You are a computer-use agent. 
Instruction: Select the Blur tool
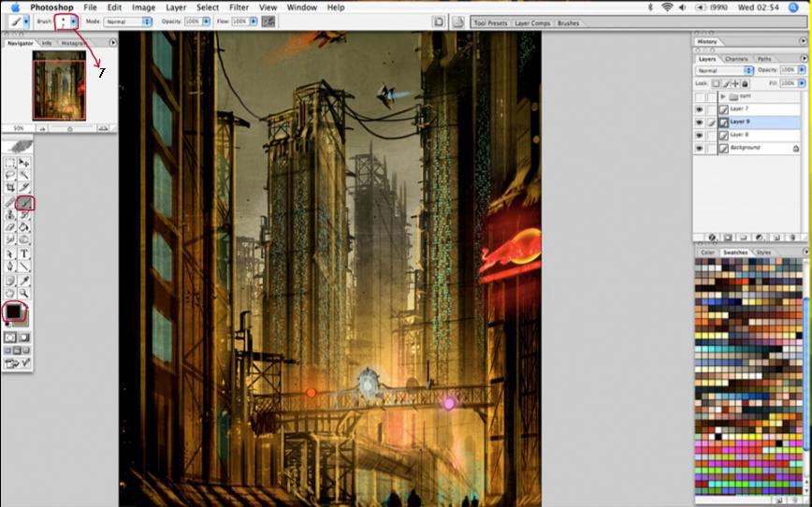click(10, 239)
